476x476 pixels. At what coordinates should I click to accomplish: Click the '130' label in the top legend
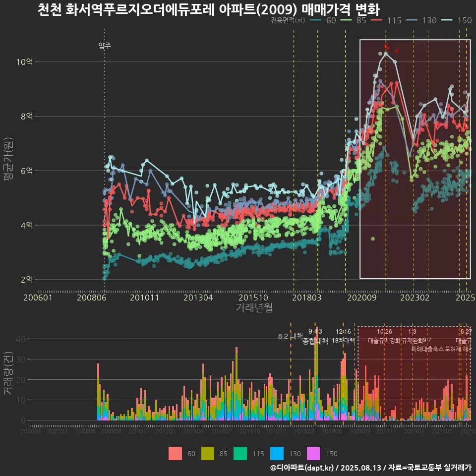coord(429,20)
